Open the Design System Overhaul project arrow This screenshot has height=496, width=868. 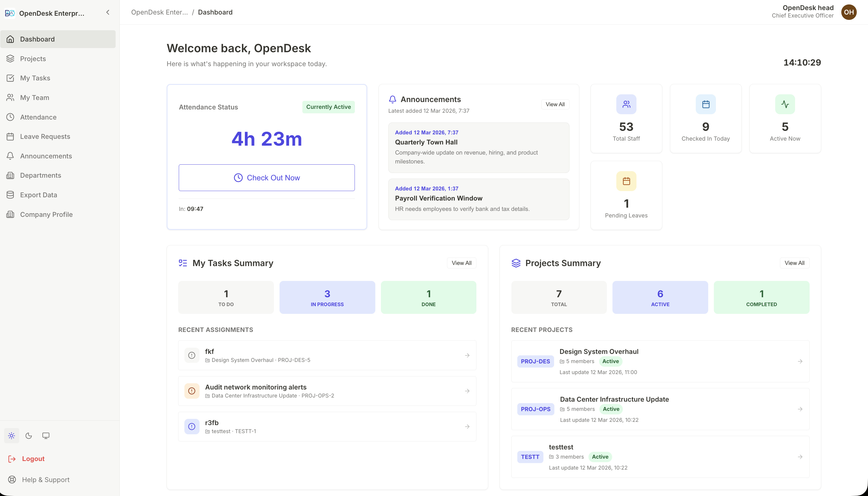(800, 361)
